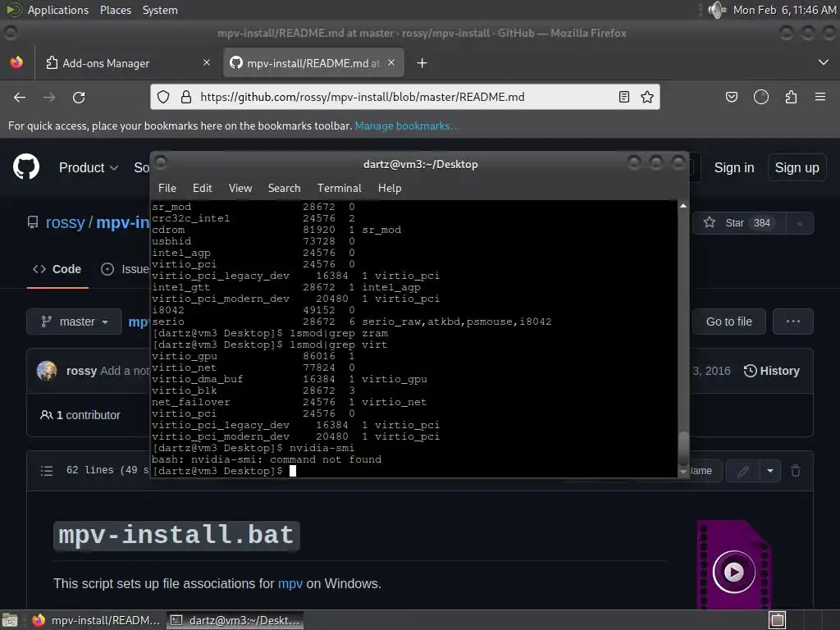
Task: Click the GitHub octocat logo
Action: pyautogui.click(x=26, y=167)
